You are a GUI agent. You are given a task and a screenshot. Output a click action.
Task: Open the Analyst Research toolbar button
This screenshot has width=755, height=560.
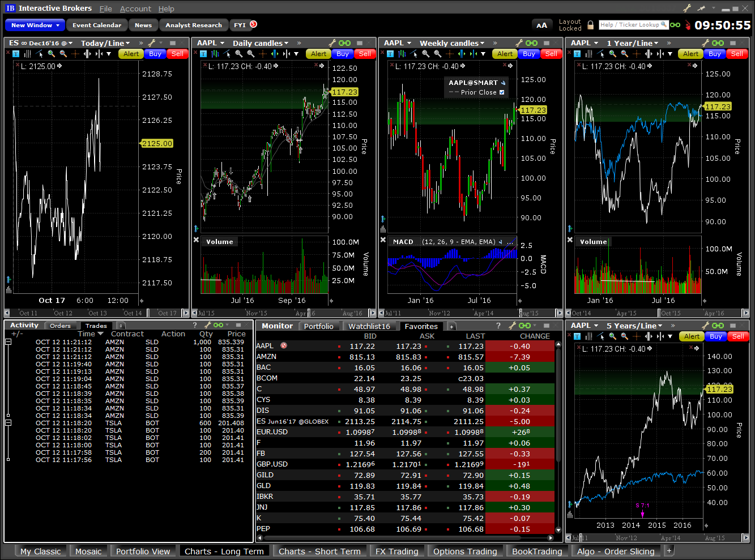[194, 25]
